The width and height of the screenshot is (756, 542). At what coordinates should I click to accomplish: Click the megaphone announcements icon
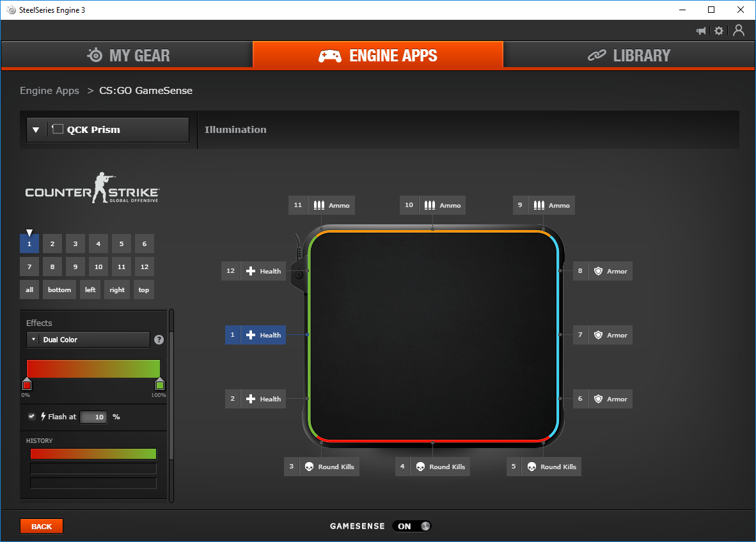point(701,31)
